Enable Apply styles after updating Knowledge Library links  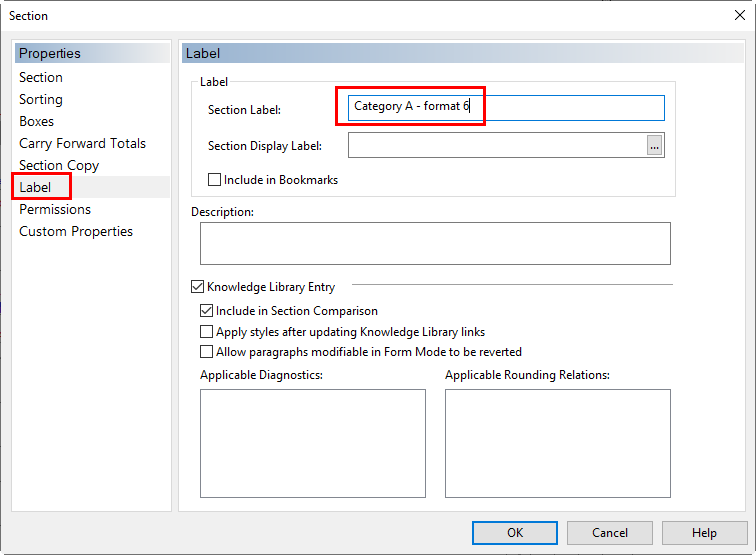[x=206, y=332]
